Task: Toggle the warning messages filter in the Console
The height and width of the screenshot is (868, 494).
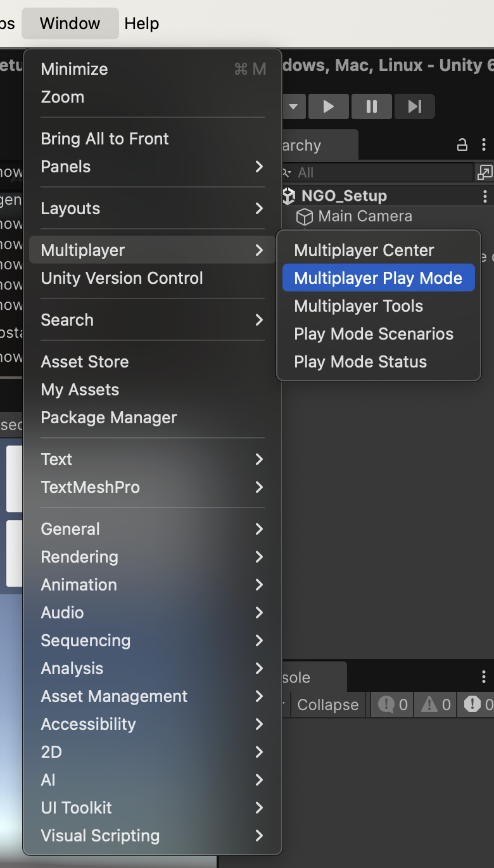Action: pyautogui.click(x=434, y=705)
